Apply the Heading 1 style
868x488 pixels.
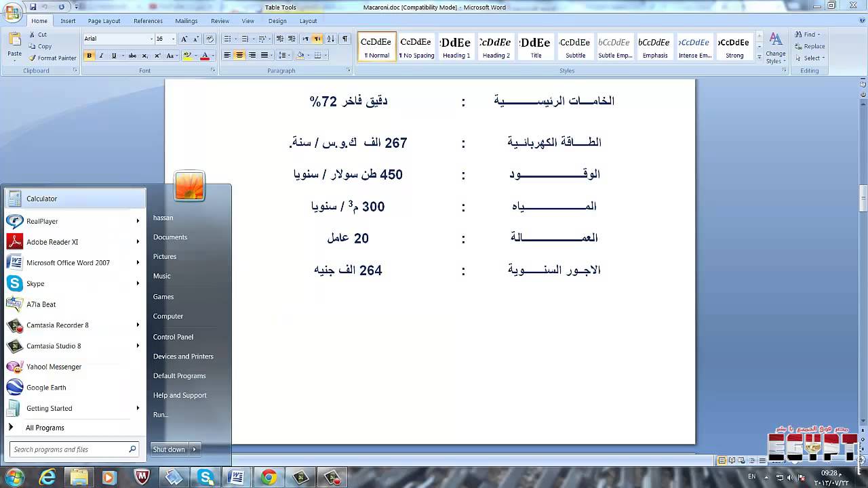pos(456,47)
